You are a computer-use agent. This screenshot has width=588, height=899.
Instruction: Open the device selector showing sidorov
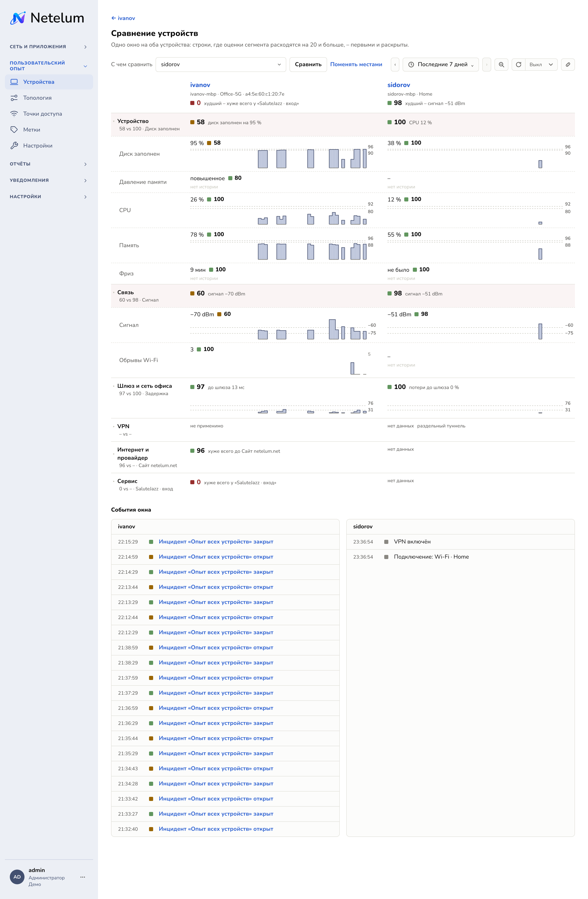click(221, 65)
